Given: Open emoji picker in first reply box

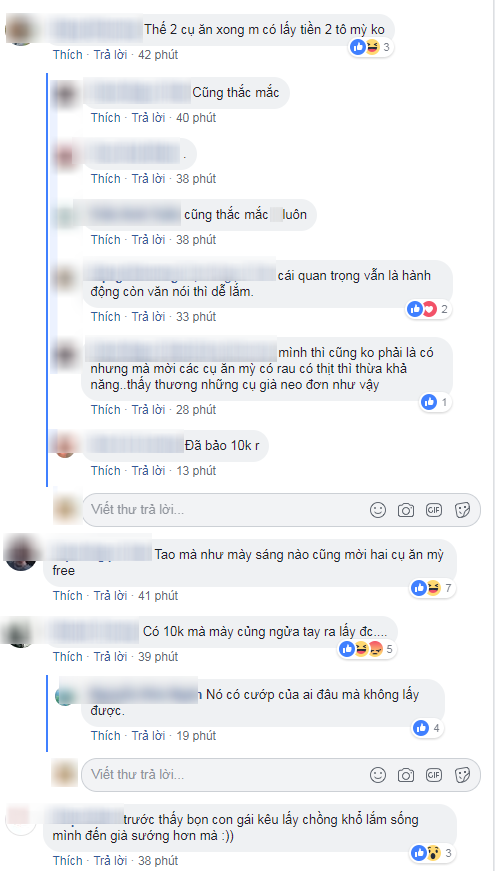Looking at the screenshot, I should click(x=378, y=510).
